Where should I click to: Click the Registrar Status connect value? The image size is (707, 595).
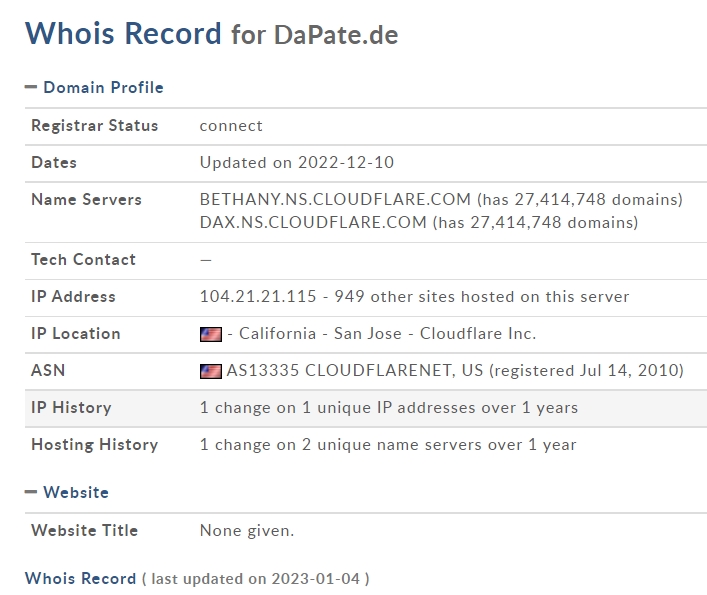click(x=231, y=126)
